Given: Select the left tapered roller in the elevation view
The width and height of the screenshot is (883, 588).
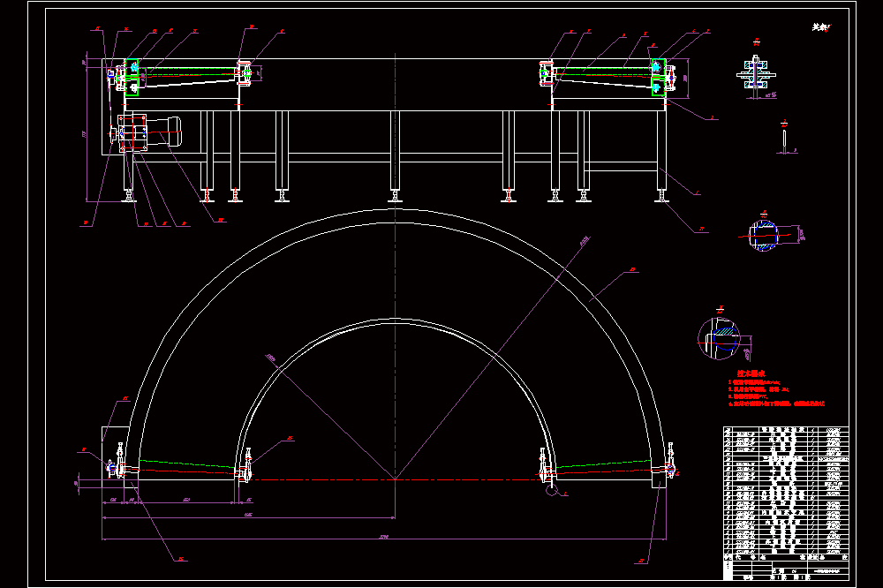Looking at the screenshot, I should (187, 77).
